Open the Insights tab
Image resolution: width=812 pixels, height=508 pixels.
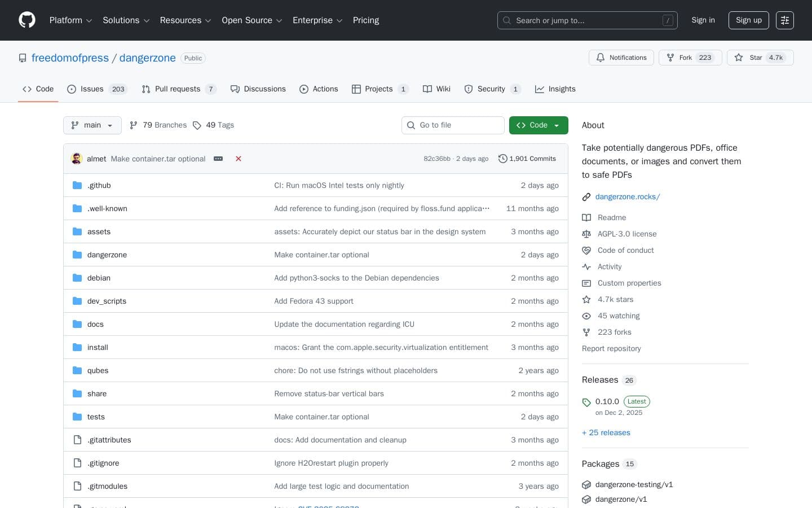click(555, 89)
